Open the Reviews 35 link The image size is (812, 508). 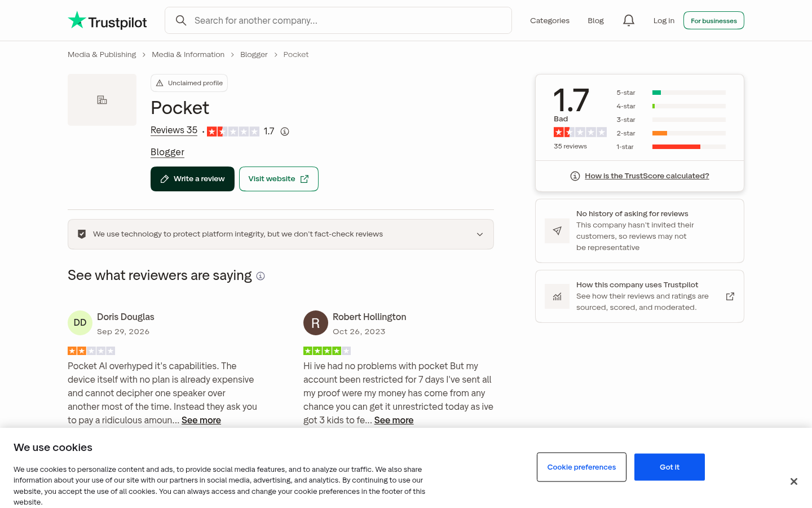click(x=174, y=130)
